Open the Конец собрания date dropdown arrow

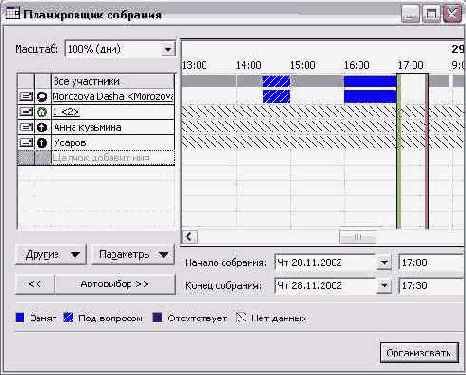(384, 286)
